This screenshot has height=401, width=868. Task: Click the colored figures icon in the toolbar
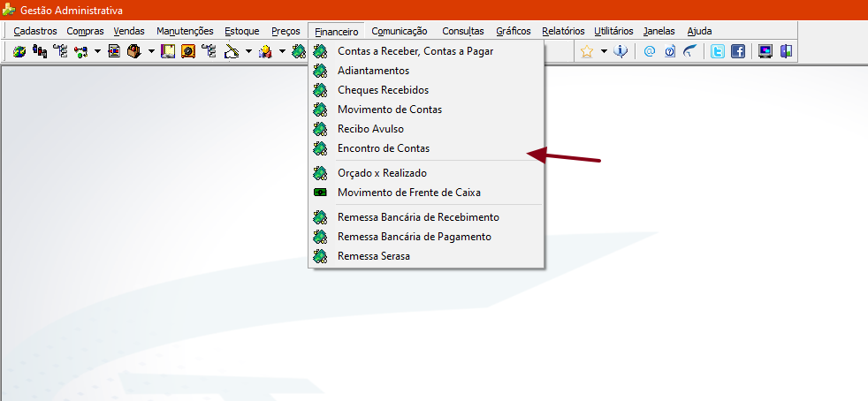[265, 51]
